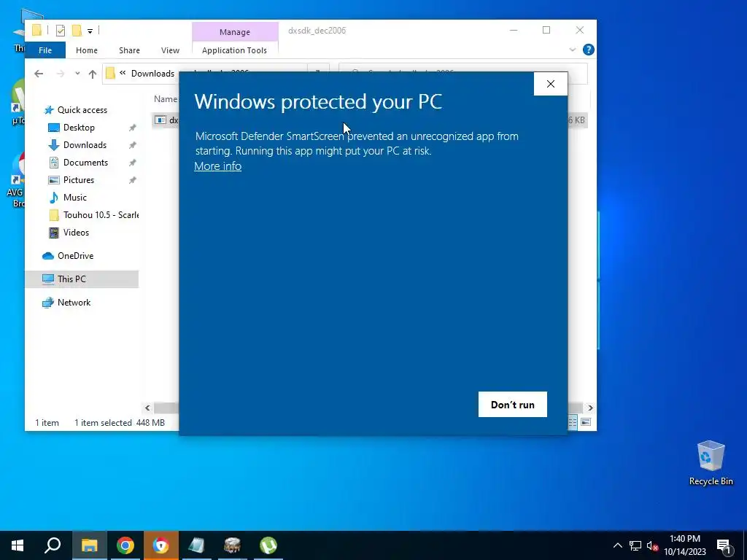Click the notepad-like taskbar app icon

point(197,545)
